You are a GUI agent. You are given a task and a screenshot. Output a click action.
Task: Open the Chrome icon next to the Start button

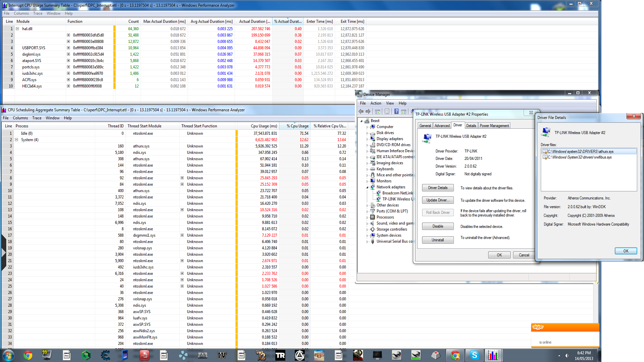pos(28,355)
